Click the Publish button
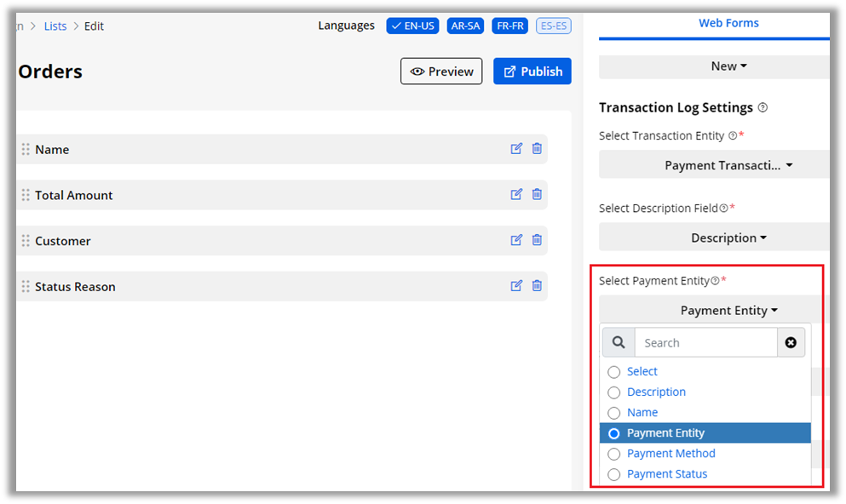This screenshot has height=504, width=846. (x=532, y=72)
